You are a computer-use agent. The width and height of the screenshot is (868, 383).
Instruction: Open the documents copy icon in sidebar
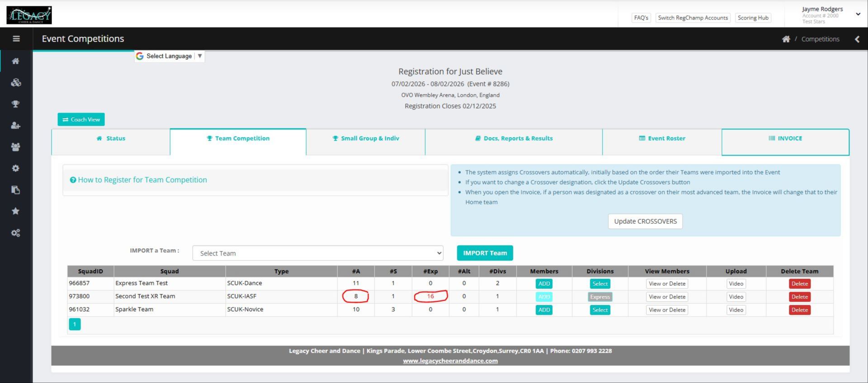pos(16,190)
